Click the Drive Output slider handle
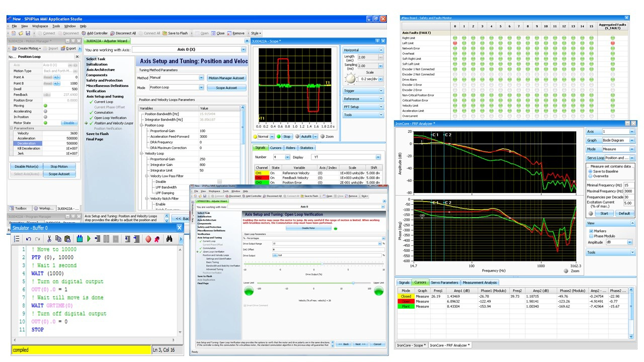Image resolution: width=644 pixels, height=362 pixels. pos(322,264)
